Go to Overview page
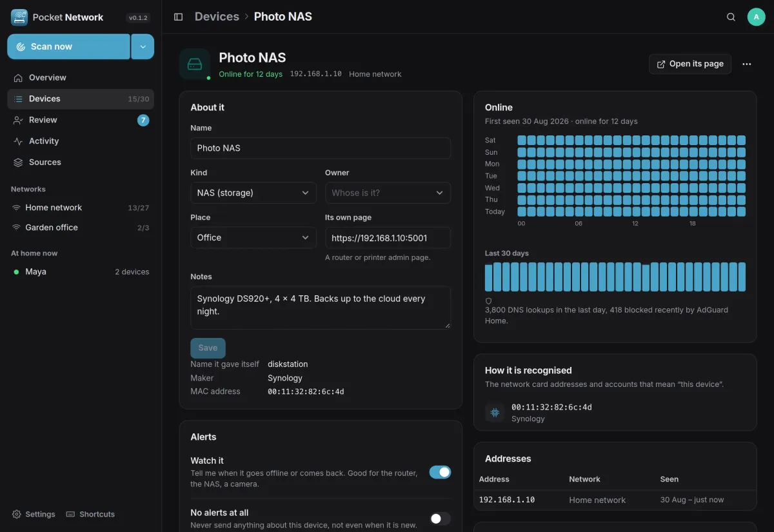Image resolution: width=774 pixels, height=532 pixels. coord(81,77)
